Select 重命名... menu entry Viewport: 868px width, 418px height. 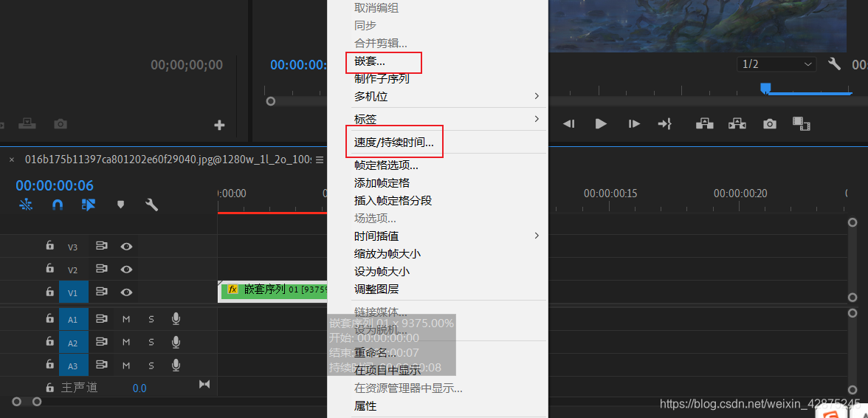(x=375, y=353)
